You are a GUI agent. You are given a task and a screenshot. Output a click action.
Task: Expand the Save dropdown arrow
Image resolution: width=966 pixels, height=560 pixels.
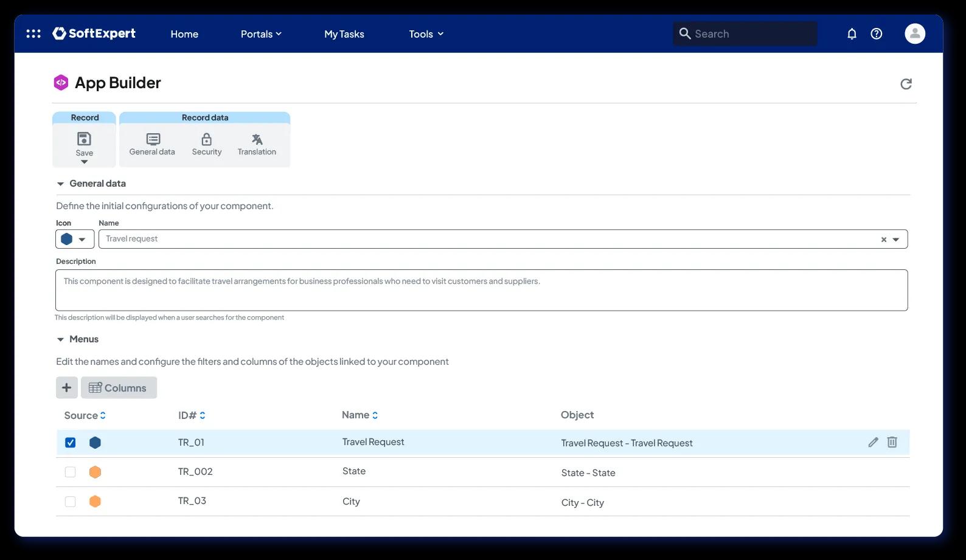[x=84, y=162]
